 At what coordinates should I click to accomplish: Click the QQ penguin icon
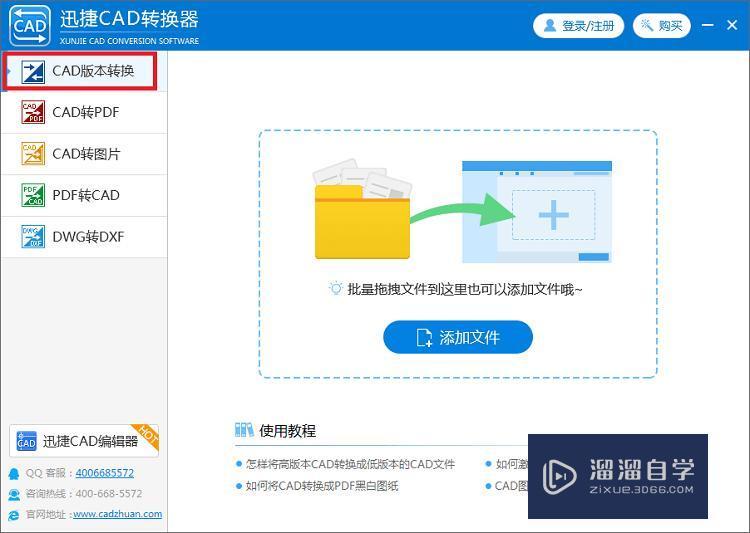pos(14,474)
